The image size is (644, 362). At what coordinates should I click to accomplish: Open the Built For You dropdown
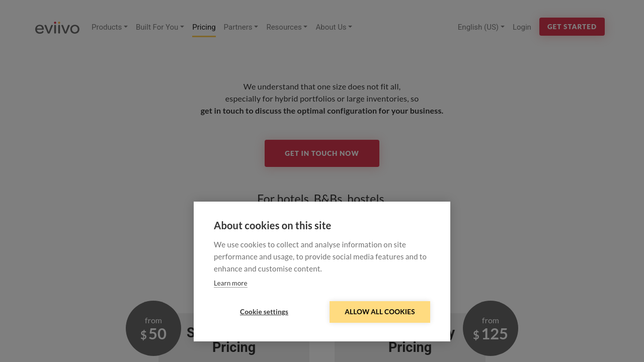coord(159,27)
